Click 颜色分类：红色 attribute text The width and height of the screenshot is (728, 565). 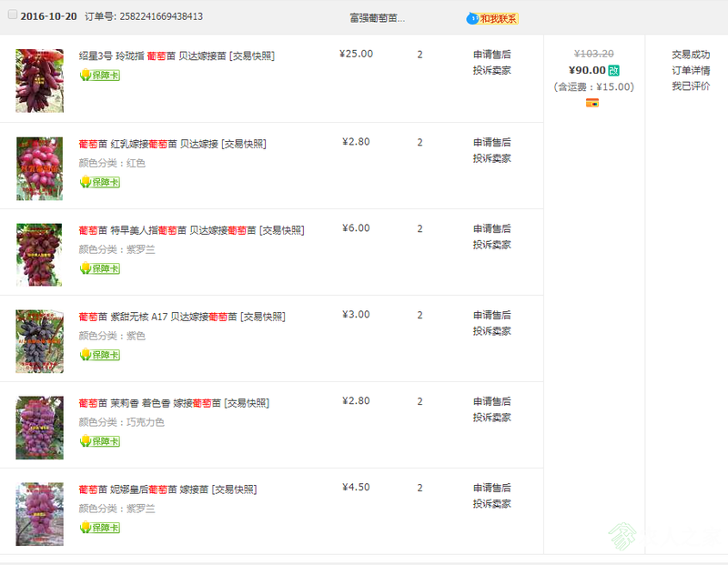112,163
